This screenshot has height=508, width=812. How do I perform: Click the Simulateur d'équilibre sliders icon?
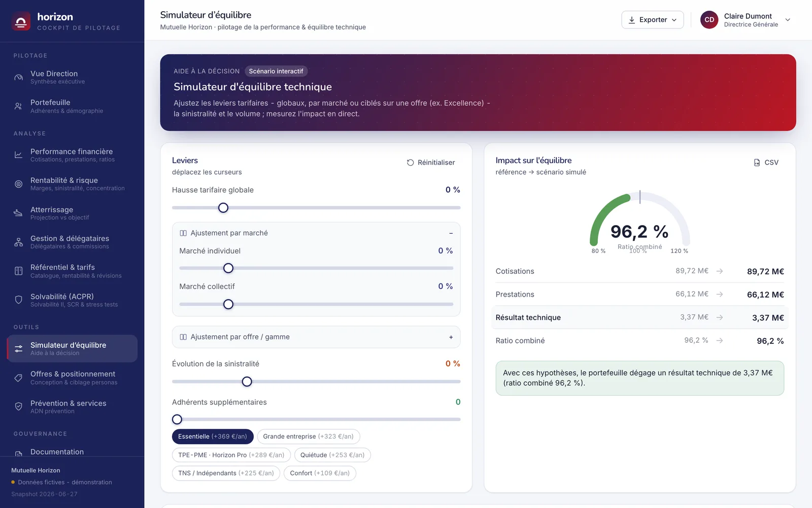[x=18, y=348]
